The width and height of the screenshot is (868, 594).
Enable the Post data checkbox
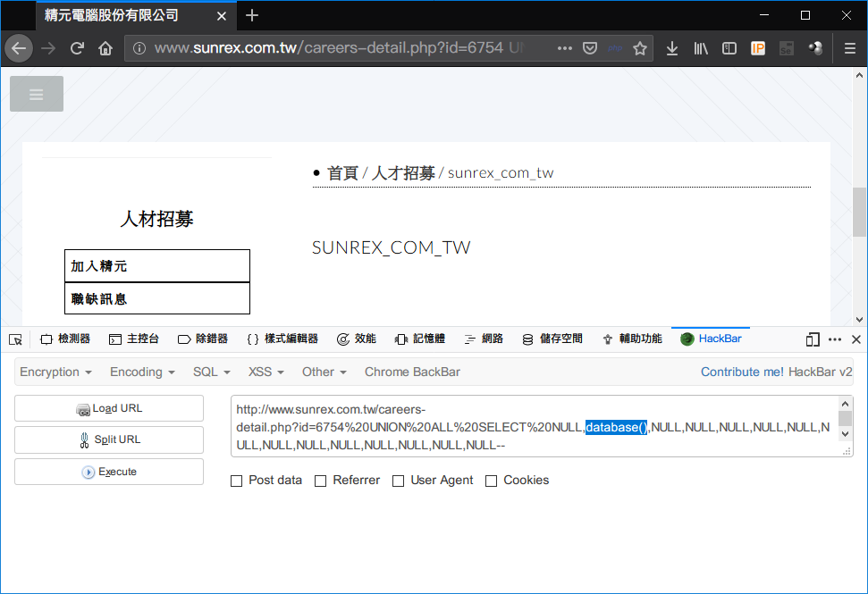(236, 481)
